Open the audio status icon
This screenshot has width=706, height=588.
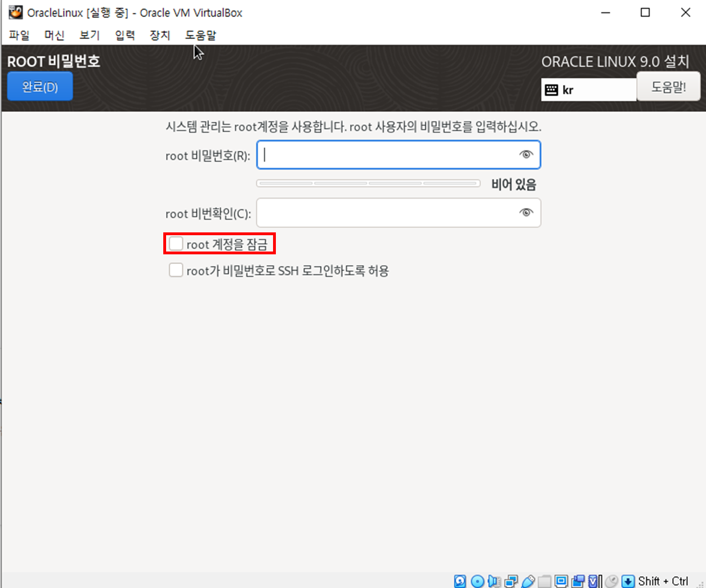coord(494,581)
